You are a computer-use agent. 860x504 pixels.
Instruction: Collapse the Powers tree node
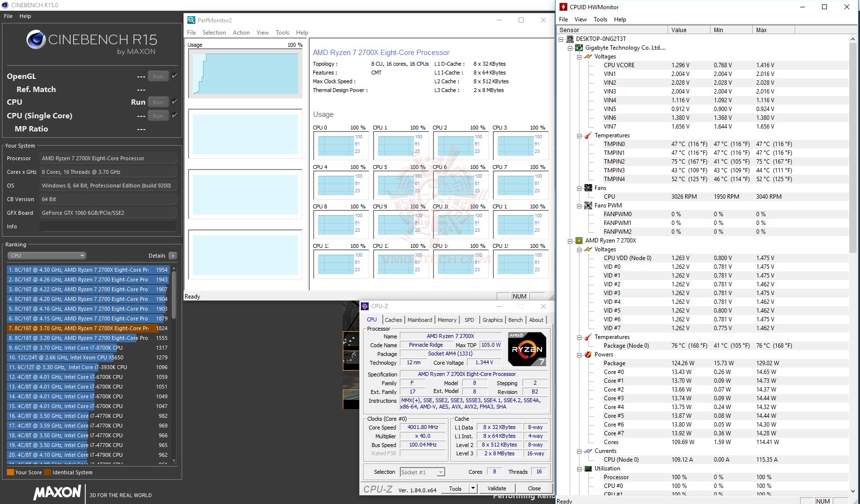point(579,355)
